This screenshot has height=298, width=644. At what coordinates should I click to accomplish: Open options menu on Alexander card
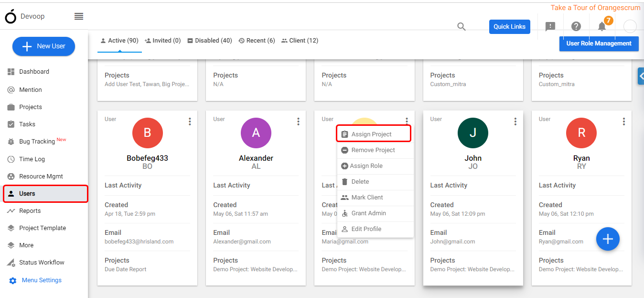(x=298, y=121)
